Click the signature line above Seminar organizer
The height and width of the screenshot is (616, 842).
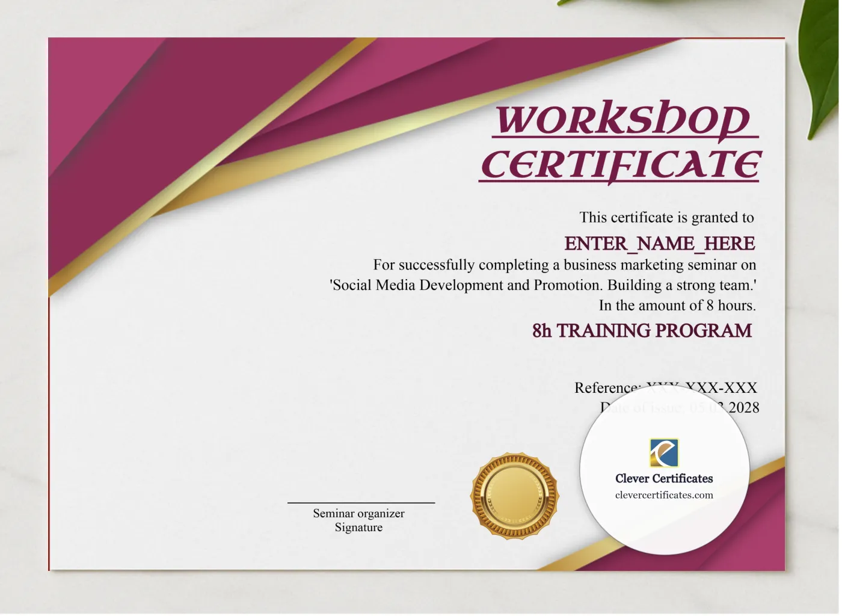(361, 502)
